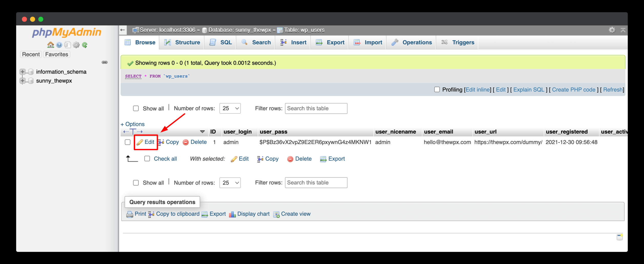Screen dimensions: 644x264
Task: Enable the Profiling checkbox
Action: click(x=437, y=89)
